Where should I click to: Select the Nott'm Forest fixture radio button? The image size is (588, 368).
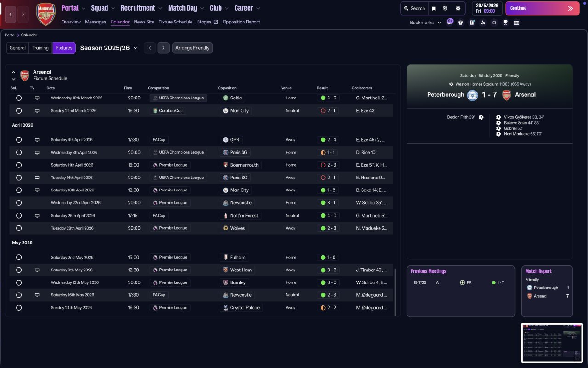coord(19,215)
